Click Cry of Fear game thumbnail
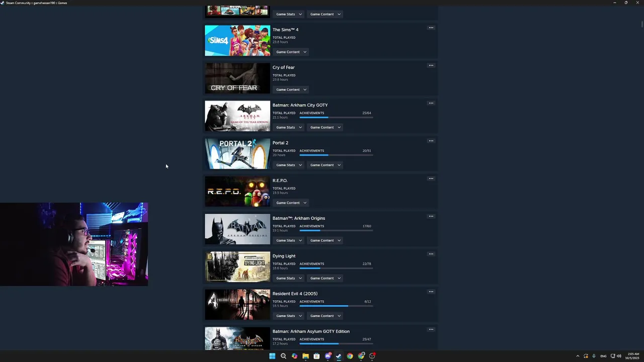Screen dimensions: 644x362 click(237, 78)
